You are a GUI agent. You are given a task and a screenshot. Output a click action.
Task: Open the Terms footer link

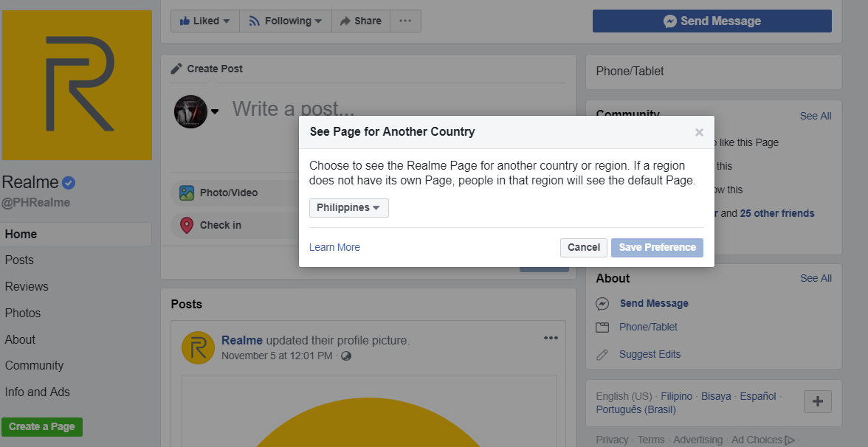[651, 440]
